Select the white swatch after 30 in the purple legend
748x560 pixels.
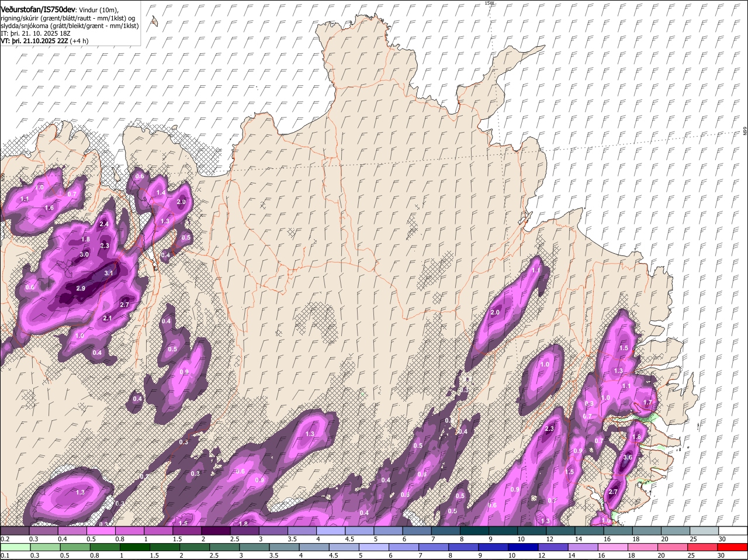[733, 531]
